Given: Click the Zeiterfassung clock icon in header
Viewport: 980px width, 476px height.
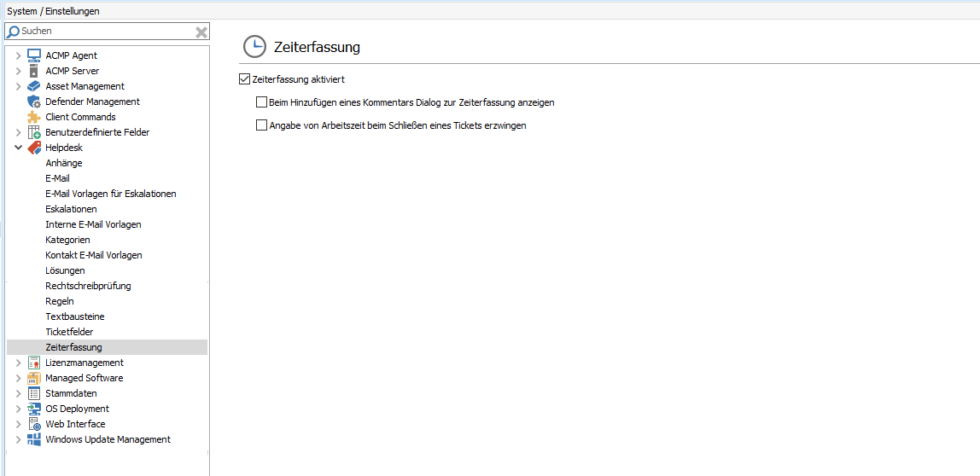Looking at the screenshot, I should [254, 46].
